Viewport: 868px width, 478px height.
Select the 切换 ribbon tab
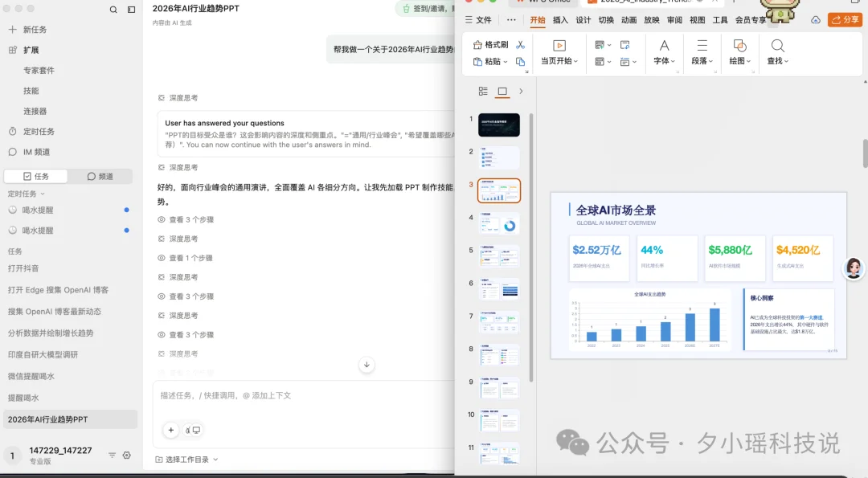[x=606, y=20]
